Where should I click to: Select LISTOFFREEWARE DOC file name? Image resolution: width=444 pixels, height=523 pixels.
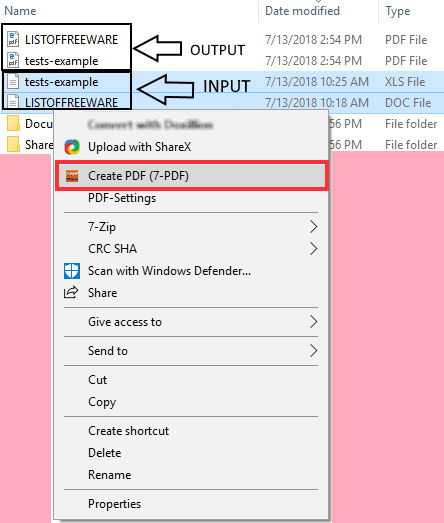tap(71, 102)
